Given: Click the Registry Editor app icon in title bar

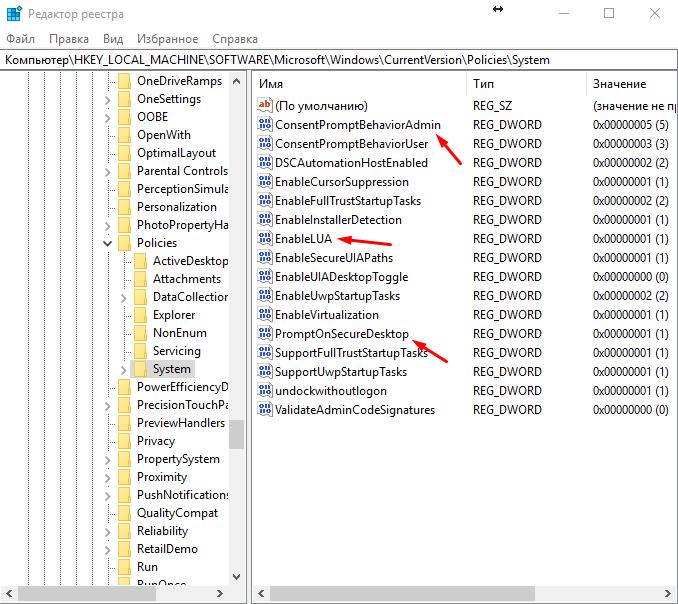Looking at the screenshot, I should click(x=14, y=14).
